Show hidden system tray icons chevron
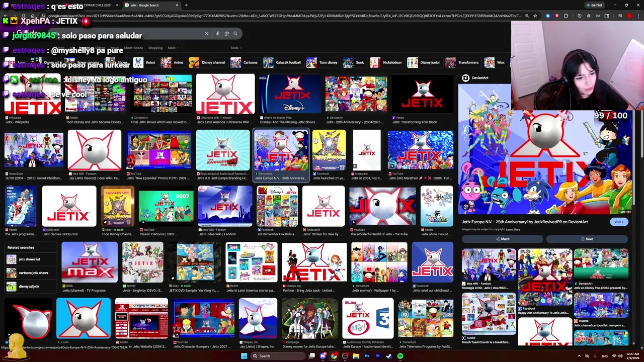Screen dimensions: 644x362 point(579,356)
